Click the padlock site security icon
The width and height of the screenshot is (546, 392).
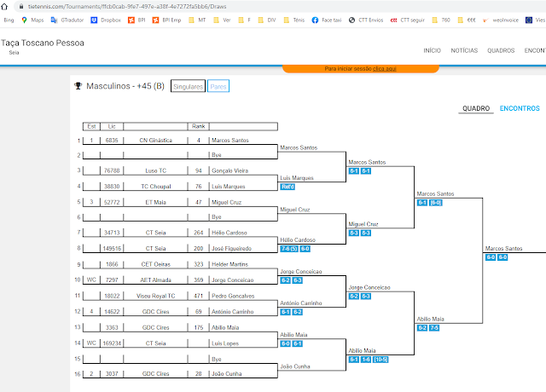tap(21, 6)
